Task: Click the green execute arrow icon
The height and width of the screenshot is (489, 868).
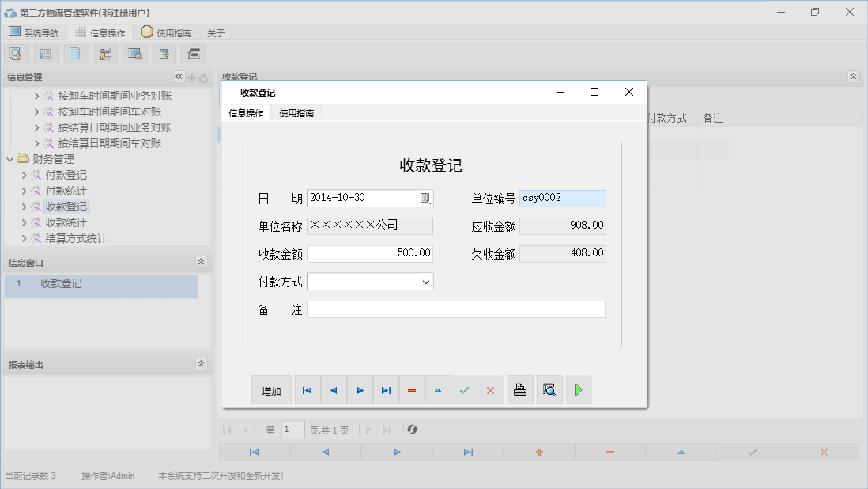Action: pyautogui.click(x=578, y=389)
